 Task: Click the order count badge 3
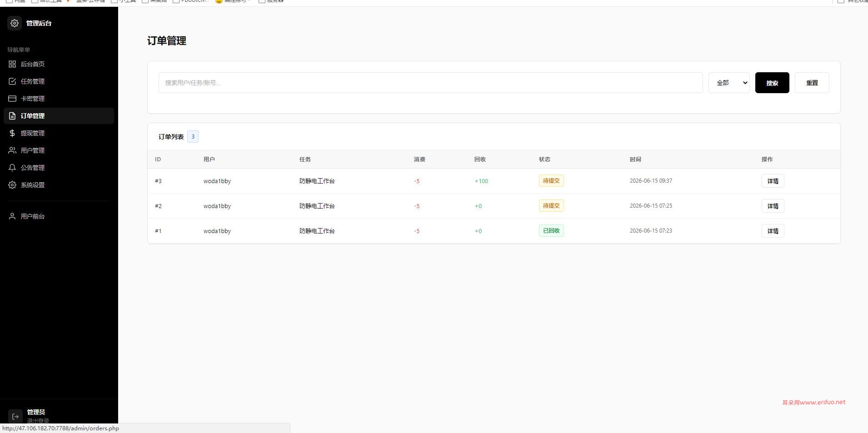pyautogui.click(x=193, y=137)
